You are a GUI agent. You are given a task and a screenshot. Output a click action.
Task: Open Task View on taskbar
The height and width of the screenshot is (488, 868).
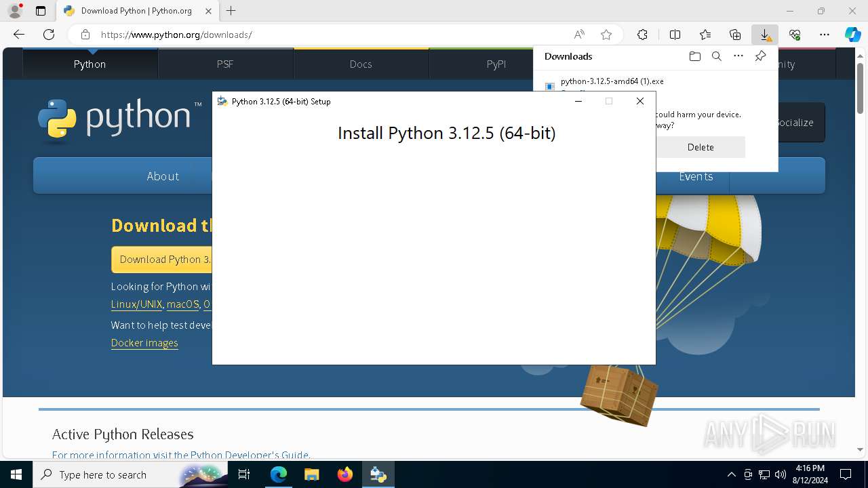click(244, 474)
